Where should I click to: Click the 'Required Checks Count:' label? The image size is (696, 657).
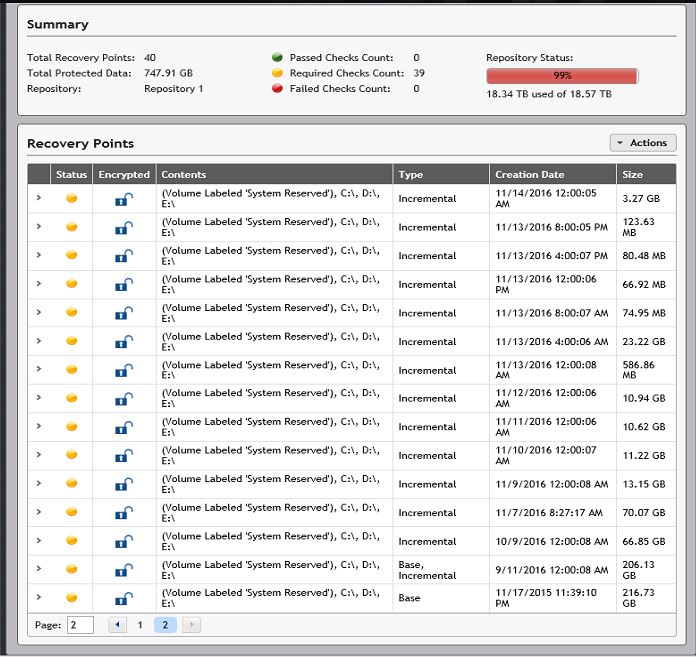click(x=347, y=73)
